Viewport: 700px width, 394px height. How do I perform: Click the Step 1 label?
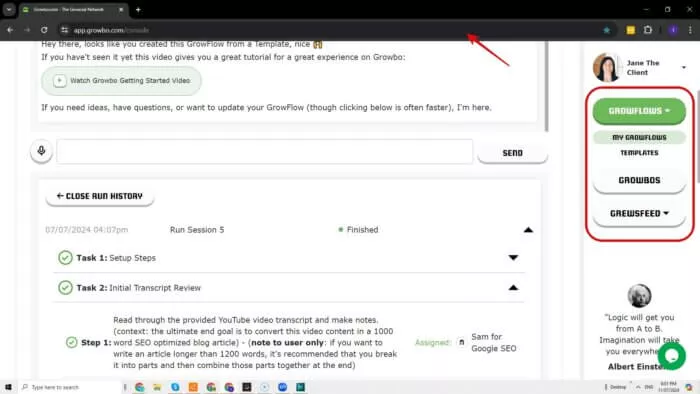tap(96, 342)
